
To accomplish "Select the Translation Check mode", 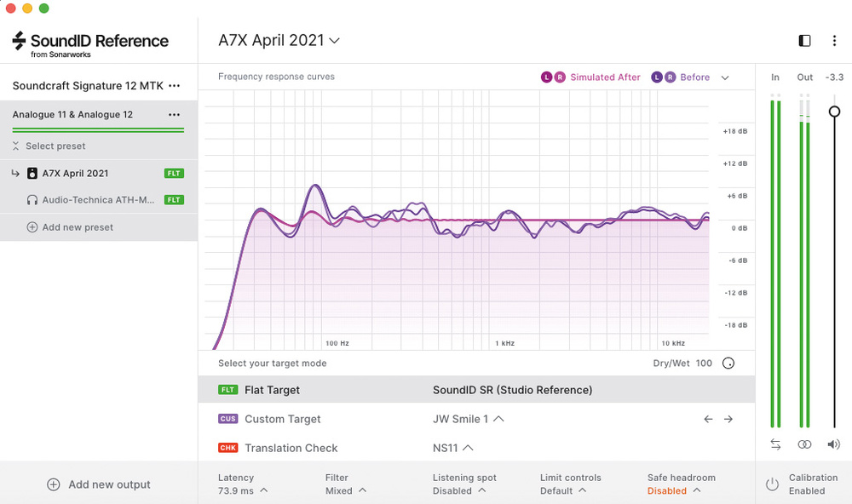I will coord(291,448).
